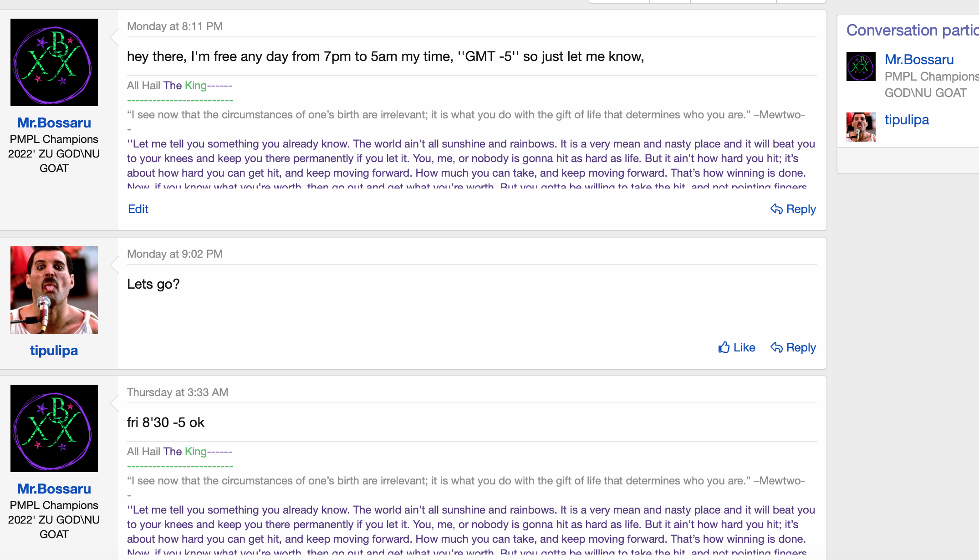Click tipulipa's small avatar in the participants panel
The height and width of the screenshot is (560, 979).
coord(861,127)
